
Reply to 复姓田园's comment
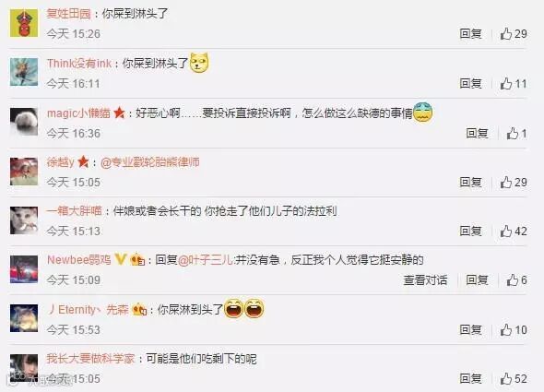(471, 34)
